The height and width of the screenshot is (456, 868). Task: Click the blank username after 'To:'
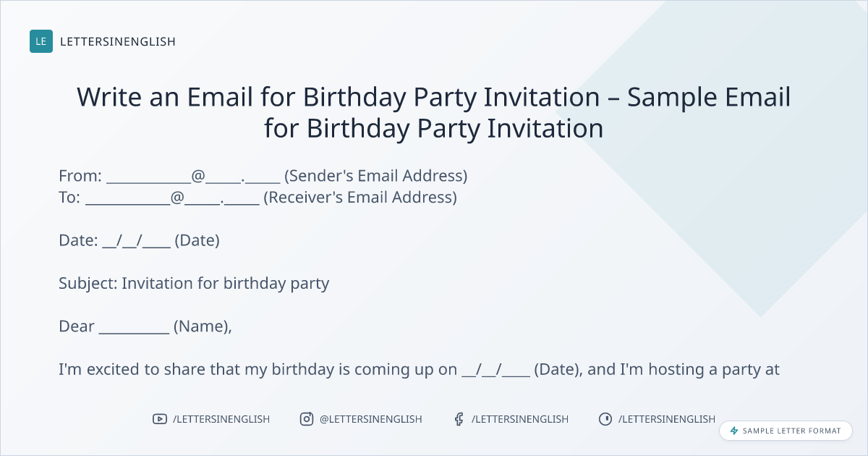click(x=127, y=198)
